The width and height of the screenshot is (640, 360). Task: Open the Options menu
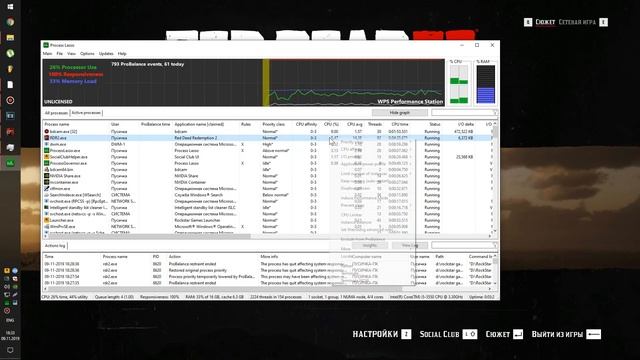coord(87,53)
